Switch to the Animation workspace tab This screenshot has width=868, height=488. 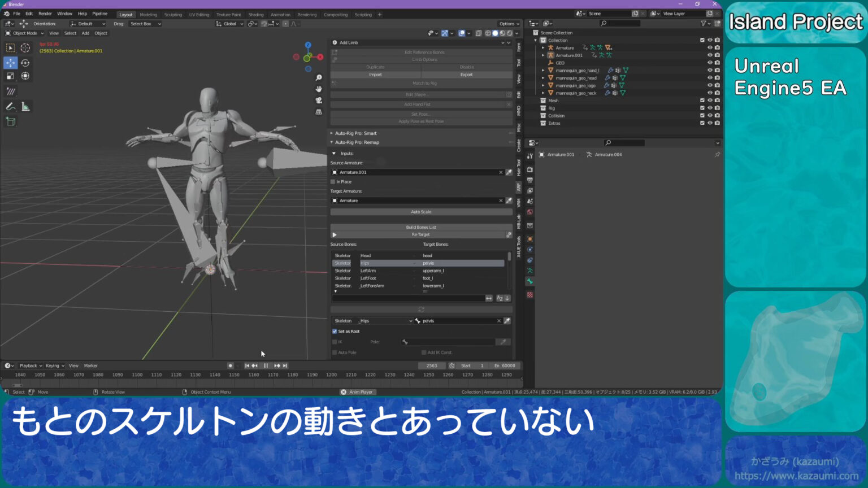(280, 15)
